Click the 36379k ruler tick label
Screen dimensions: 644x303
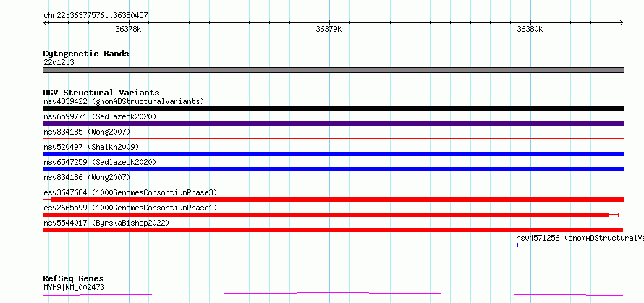(x=329, y=29)
